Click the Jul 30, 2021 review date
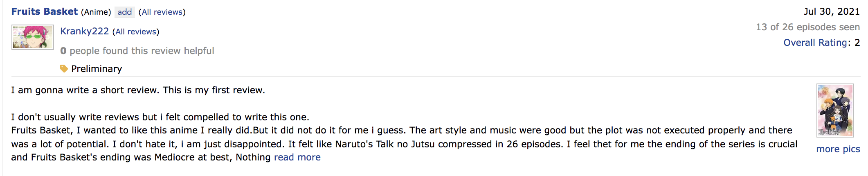The height and width of the screenshot is (176, 868). 832,11
